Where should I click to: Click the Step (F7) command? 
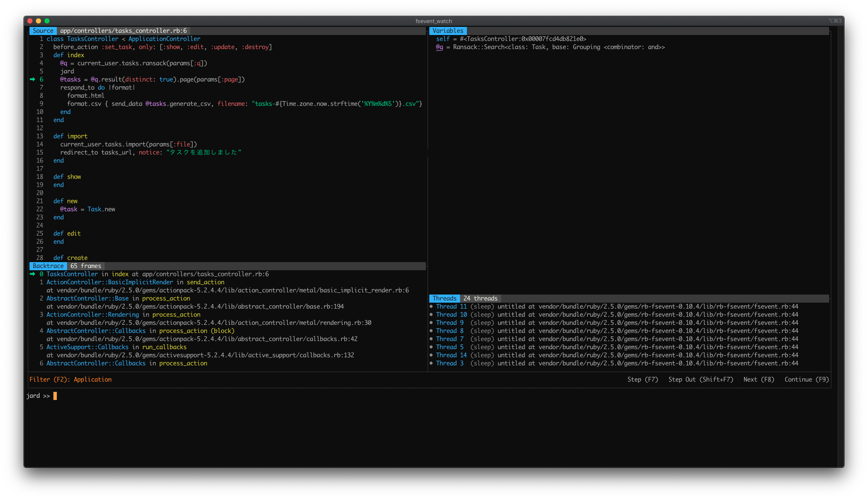click(643, 379)
